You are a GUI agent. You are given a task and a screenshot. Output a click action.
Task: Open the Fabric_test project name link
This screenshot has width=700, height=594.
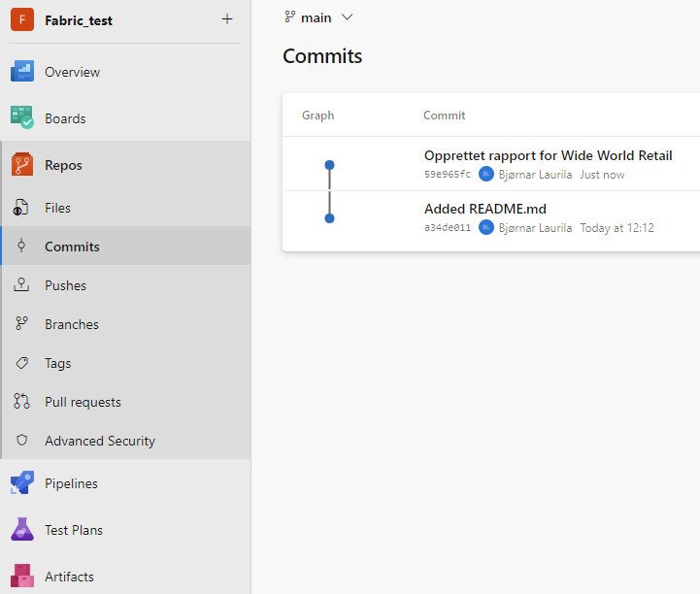[79, 20]
